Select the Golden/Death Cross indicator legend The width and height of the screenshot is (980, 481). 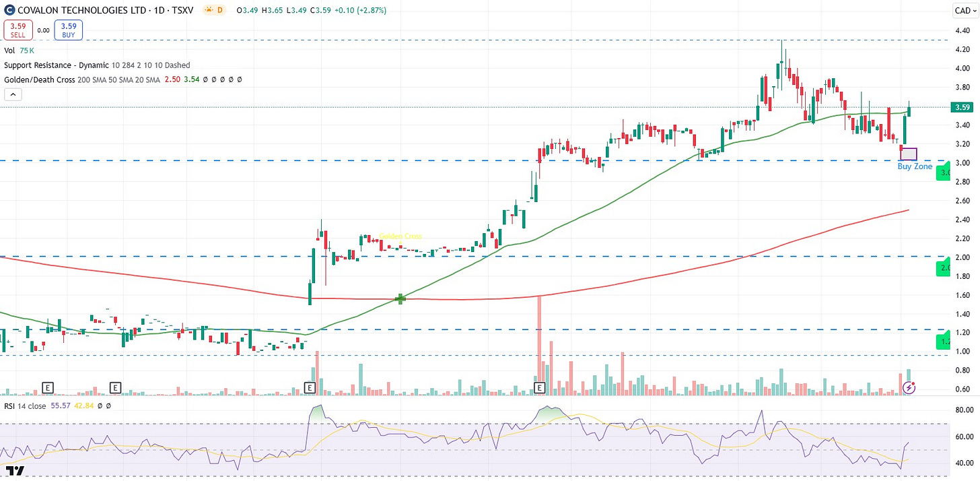tap(123, 79)
